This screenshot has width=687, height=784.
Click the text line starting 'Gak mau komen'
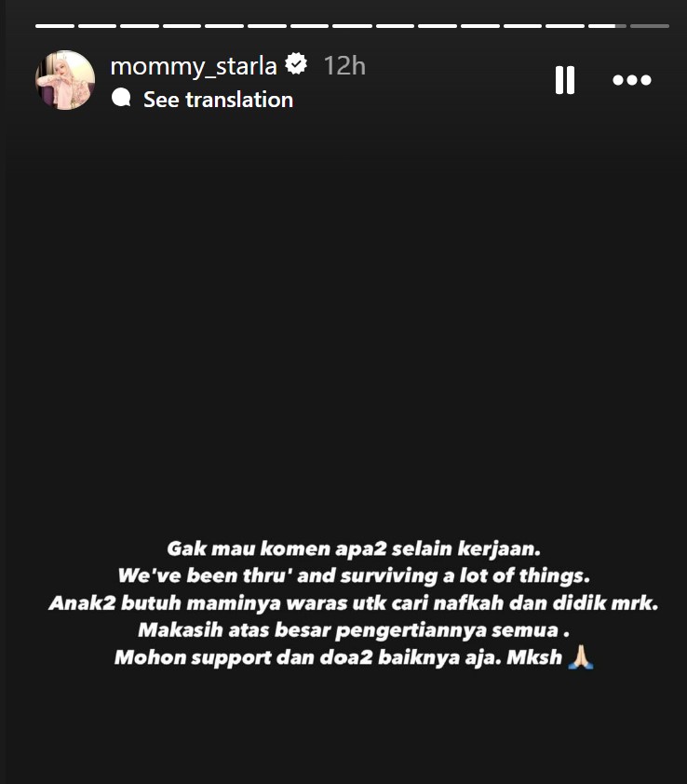point(354,548)
